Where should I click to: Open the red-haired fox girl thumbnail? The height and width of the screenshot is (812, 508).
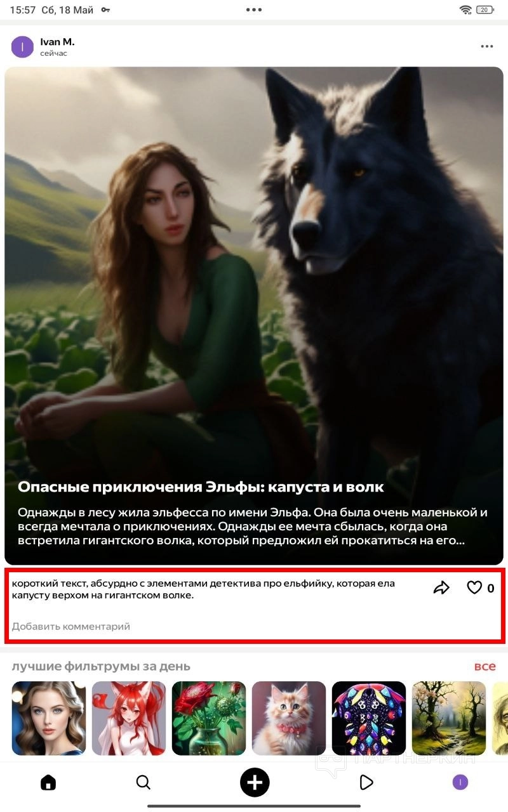(x=129, y=718)
